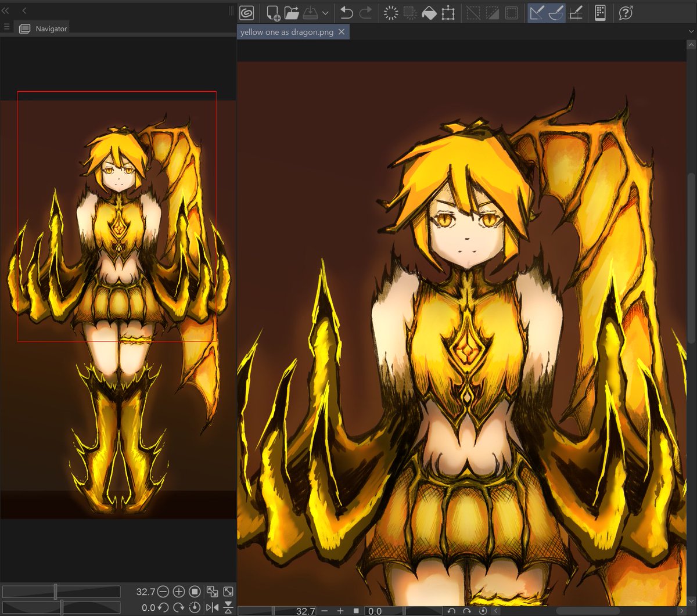Flip the view vertically
The height and width of the screenshot is (616, 697).
coord(228,607)
